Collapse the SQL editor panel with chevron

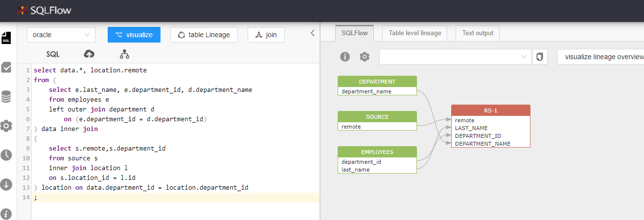[313, 33]
